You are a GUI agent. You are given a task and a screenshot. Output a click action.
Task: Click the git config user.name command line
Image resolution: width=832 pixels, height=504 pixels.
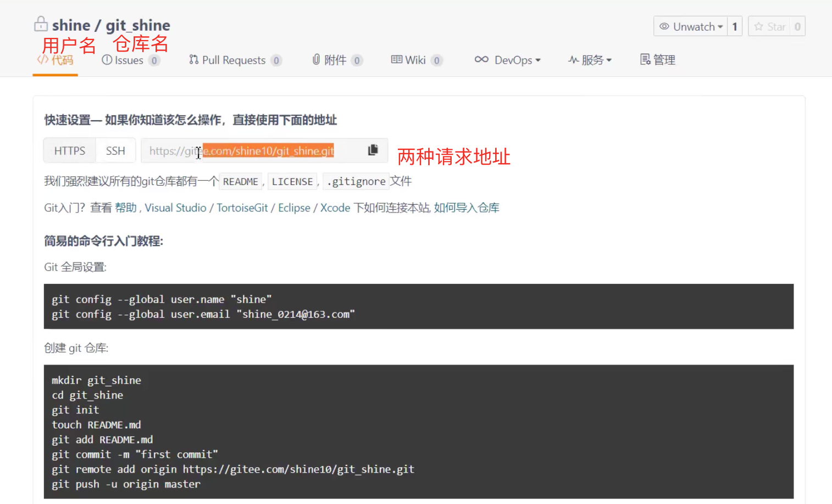pyautogui.click(x=162, y=299)
